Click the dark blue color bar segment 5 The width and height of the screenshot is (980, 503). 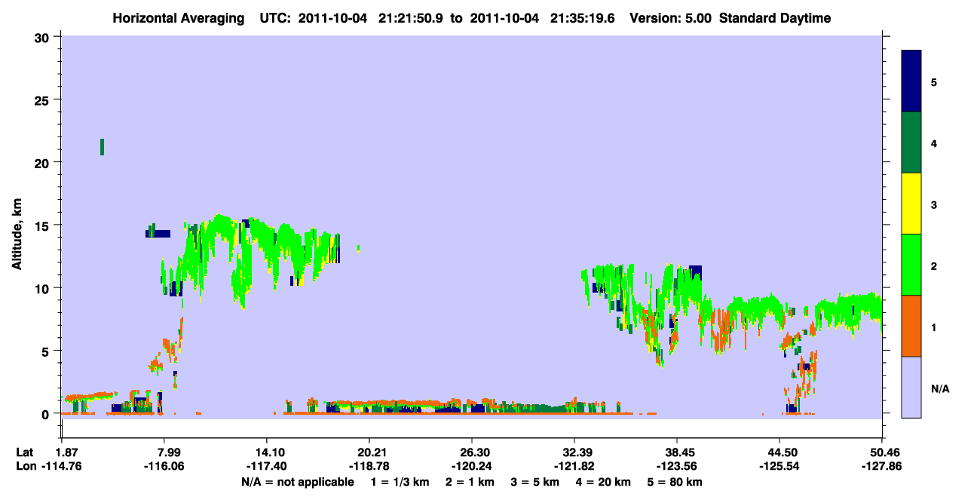click(911, 81)
